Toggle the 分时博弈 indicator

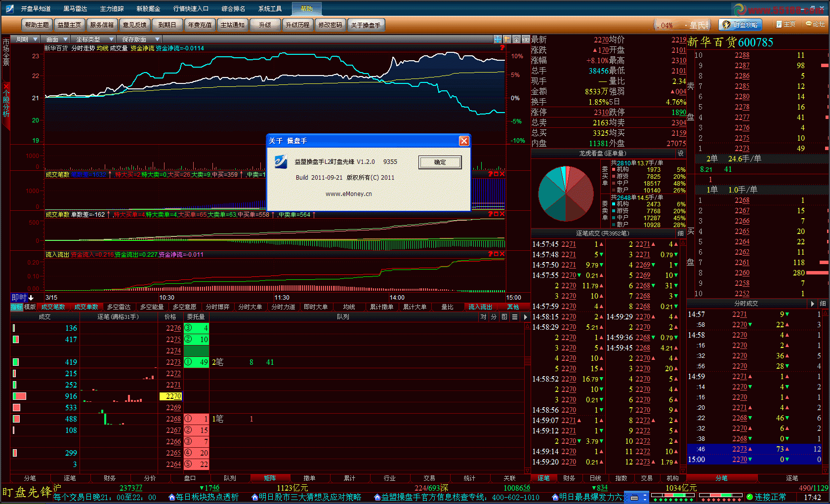click(x=218, y=307)
